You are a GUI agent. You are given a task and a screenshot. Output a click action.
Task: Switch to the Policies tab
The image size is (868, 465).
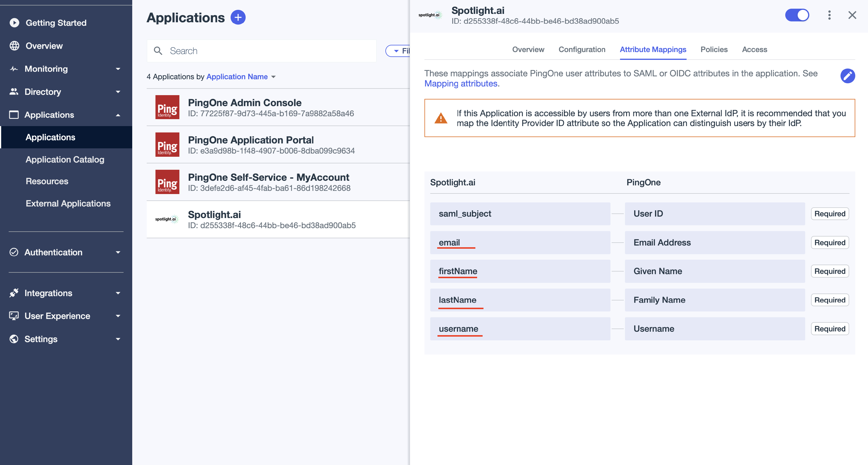[x=714, y=49]
